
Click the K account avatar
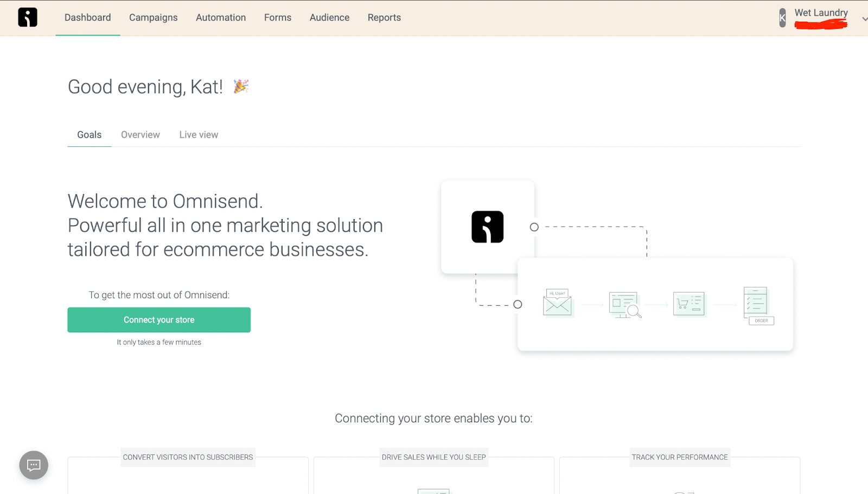coord(782,18)
